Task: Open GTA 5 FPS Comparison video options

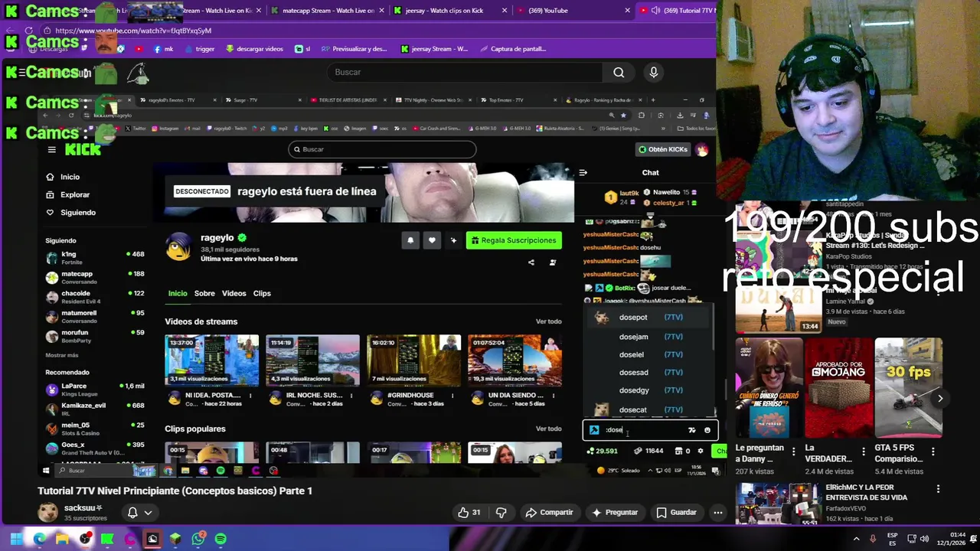Action: 933,452
